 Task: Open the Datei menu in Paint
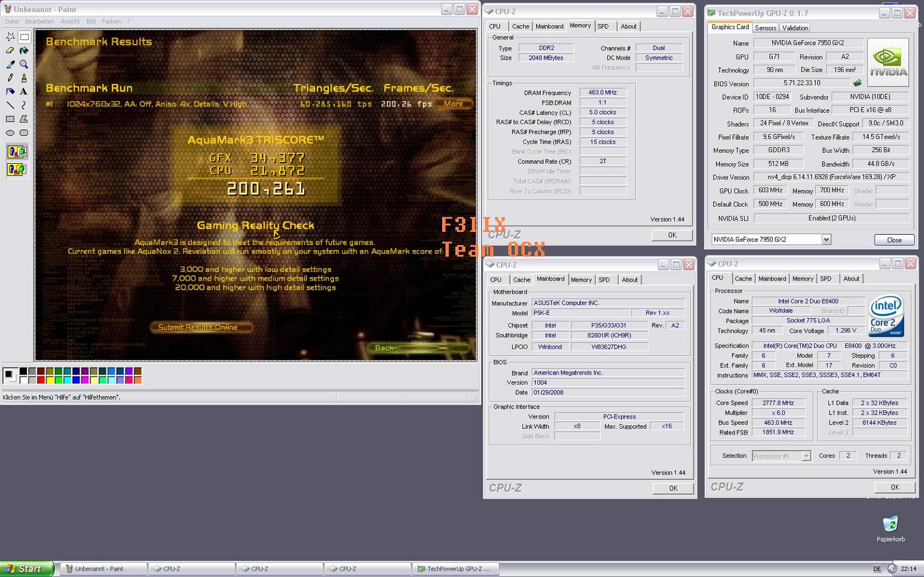[11, 21]
